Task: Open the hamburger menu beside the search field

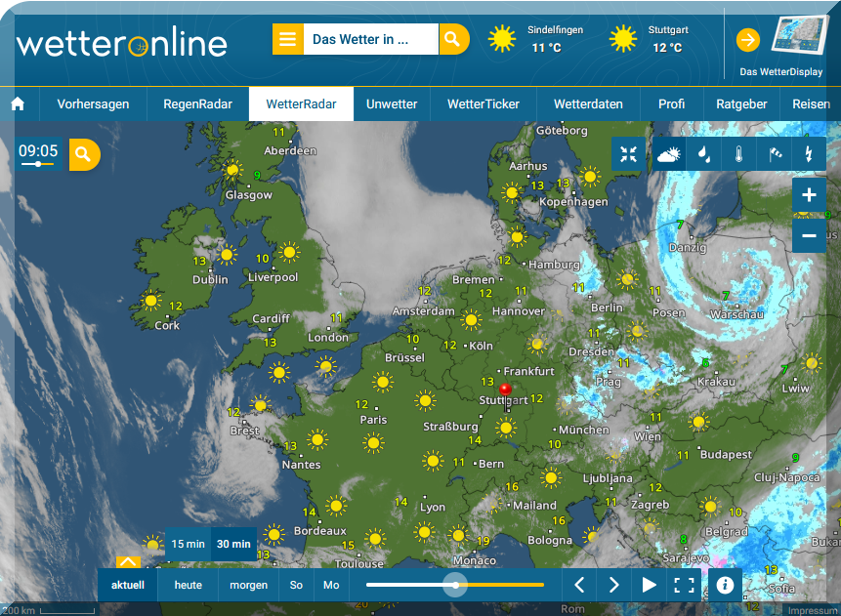Action: pos(287,39)
